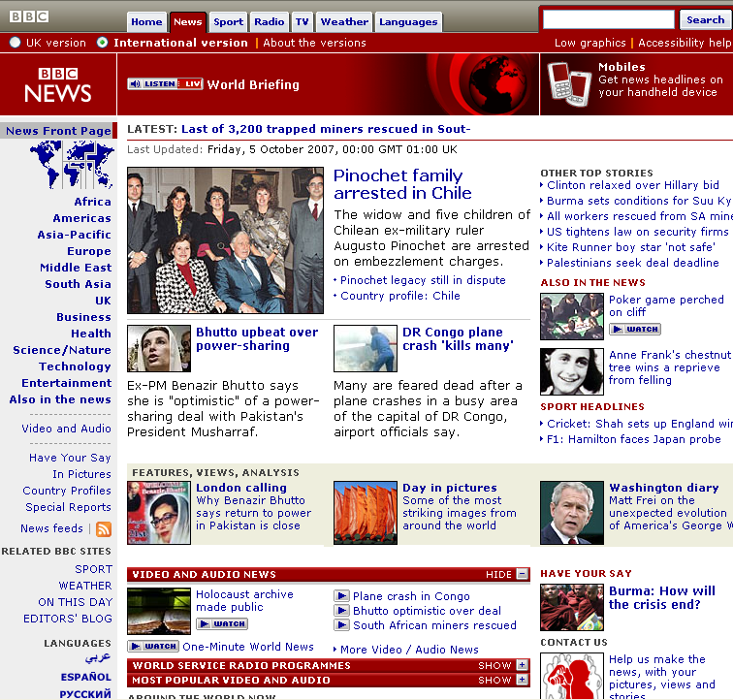Click the mobile phones icon
733x700 pixels.
[568, 81]
